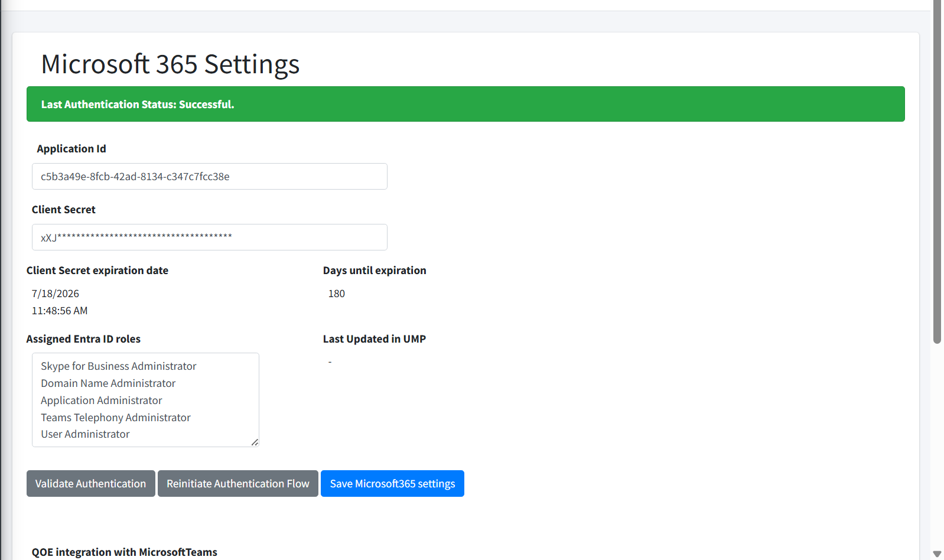The height and width of the screenshot is (560, 944).
Task: Select Teams Telephony Administrator role line
Action: [x=115, y=418]
